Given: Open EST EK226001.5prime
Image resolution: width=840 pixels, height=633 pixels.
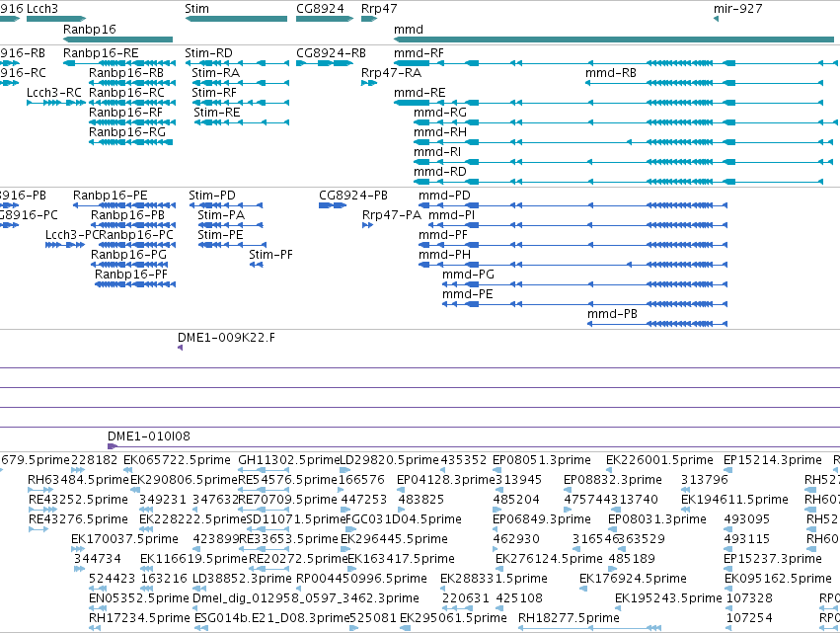Looking at the screenshot, I should (659, 460).
